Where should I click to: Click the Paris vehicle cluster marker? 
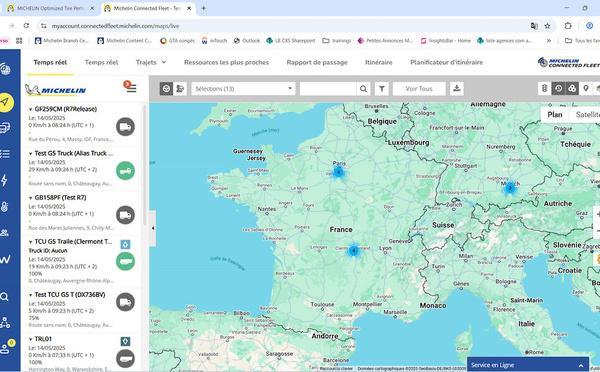pos(338,172)
